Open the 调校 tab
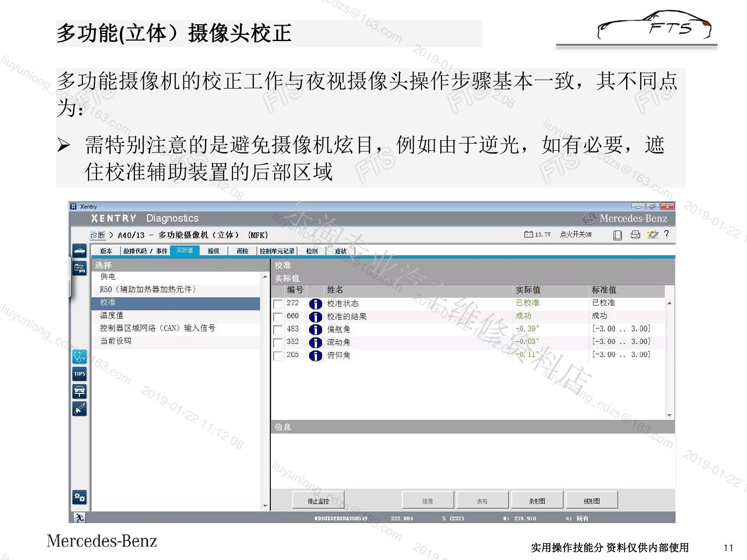The height and width of the screenshot is (560, 747). (x=243, y=251)
